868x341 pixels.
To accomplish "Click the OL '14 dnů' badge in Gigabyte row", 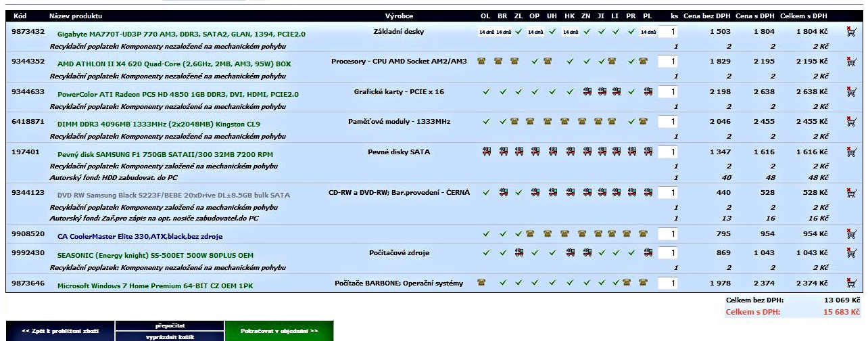I will click(486, 32).
